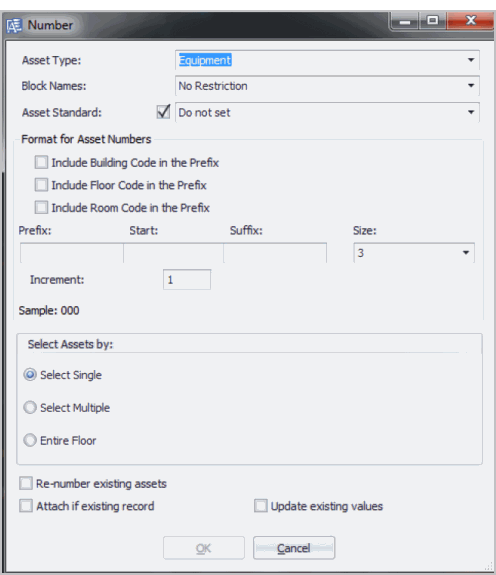Tick Include Room Code in the Prefix
Image resolution: width=496 pixels, height=575 pixels.
41,208
